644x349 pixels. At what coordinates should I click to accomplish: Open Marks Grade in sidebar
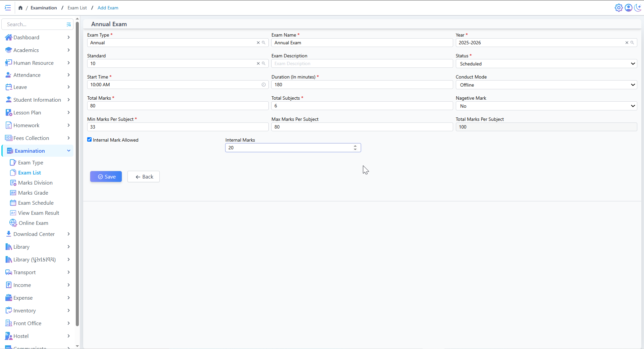pyautogui.click(x=33, y=193)
